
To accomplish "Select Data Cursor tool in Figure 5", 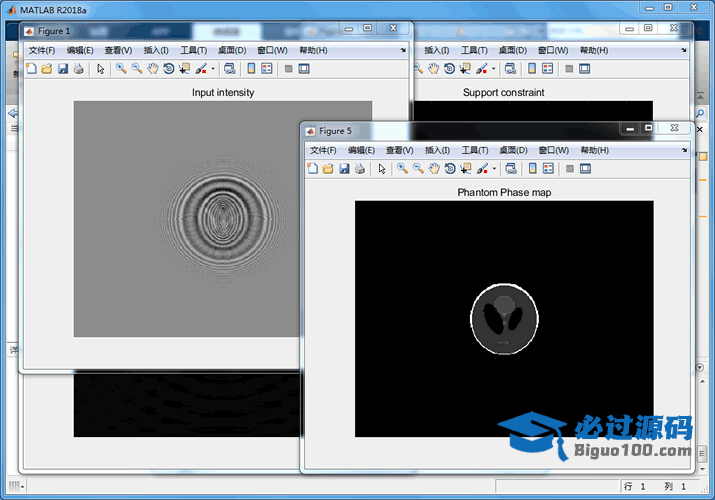I will (x=466, y=169).
